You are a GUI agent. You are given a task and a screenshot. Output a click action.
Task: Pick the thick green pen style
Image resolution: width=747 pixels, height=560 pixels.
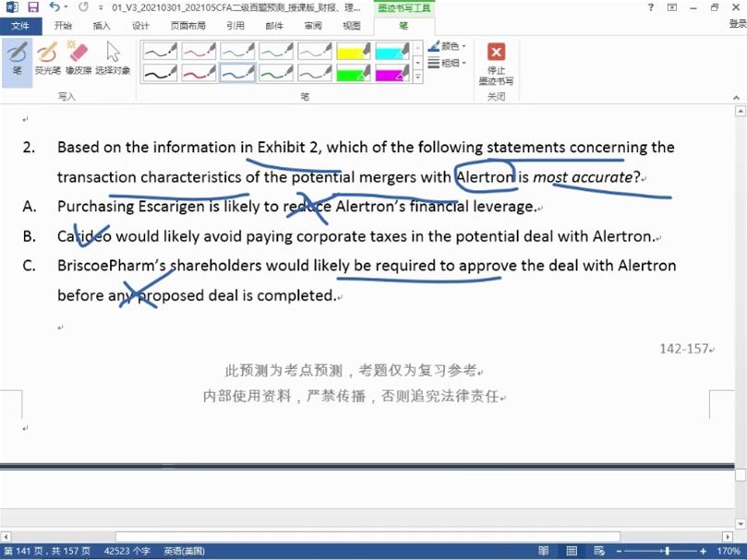(x=276, y=73)
